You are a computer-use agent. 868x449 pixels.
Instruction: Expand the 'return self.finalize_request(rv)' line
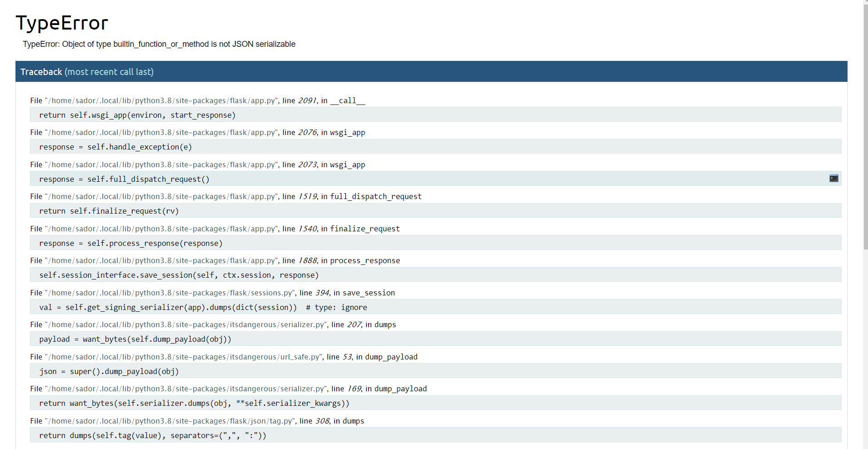(x=435, y=211)
